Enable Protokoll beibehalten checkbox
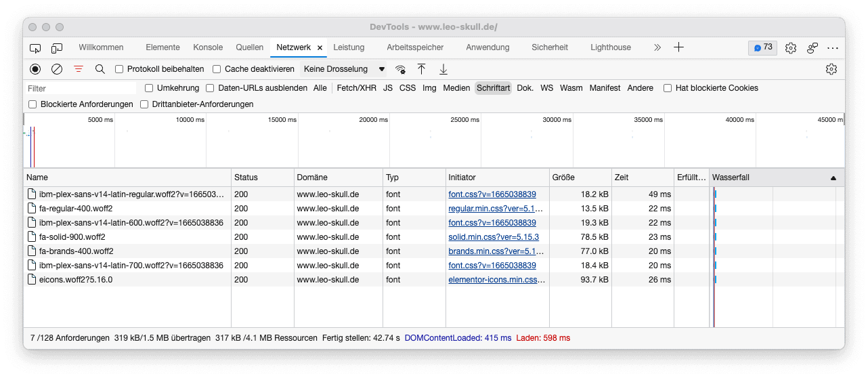The image size is (868, 378). click(119, 69)
